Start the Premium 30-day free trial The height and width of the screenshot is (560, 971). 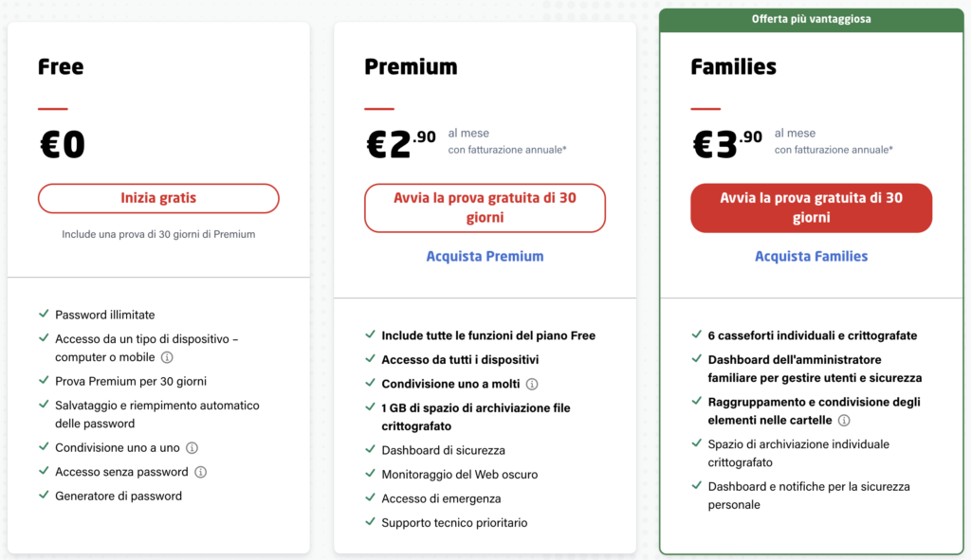tap(485, 208)
